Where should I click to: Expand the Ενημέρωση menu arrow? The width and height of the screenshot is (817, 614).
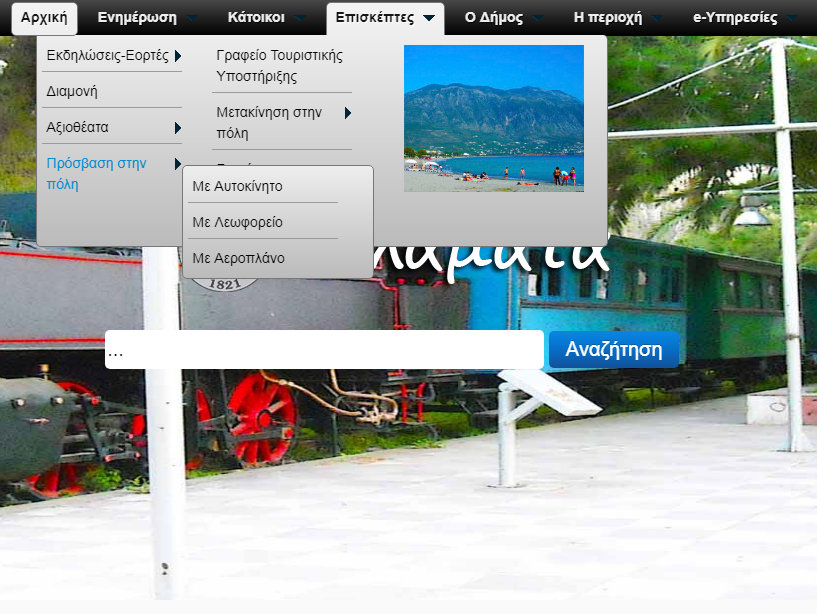click(192, 19)
